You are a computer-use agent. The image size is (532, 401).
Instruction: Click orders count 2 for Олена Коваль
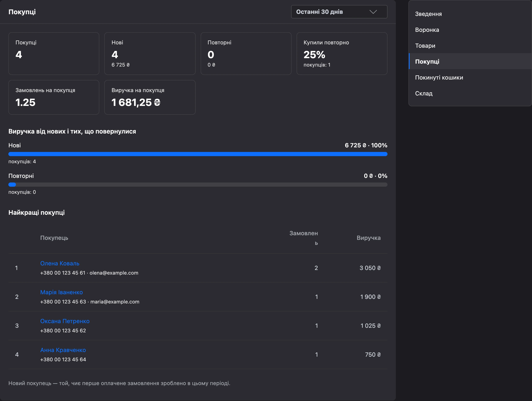[x=316, y=268]
